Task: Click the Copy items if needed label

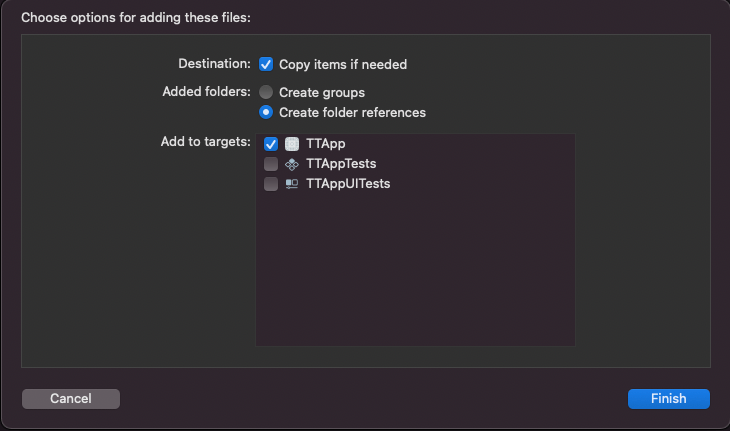Action: tap(343, 64)
